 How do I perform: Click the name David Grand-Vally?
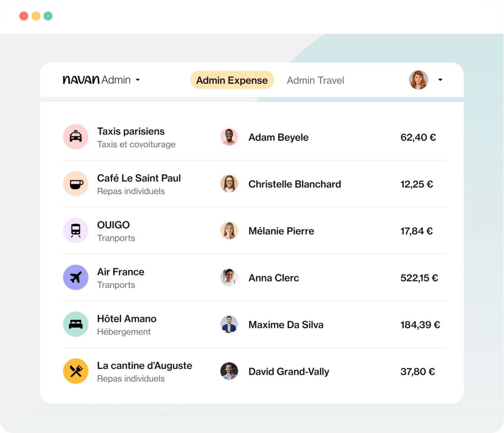289,372
